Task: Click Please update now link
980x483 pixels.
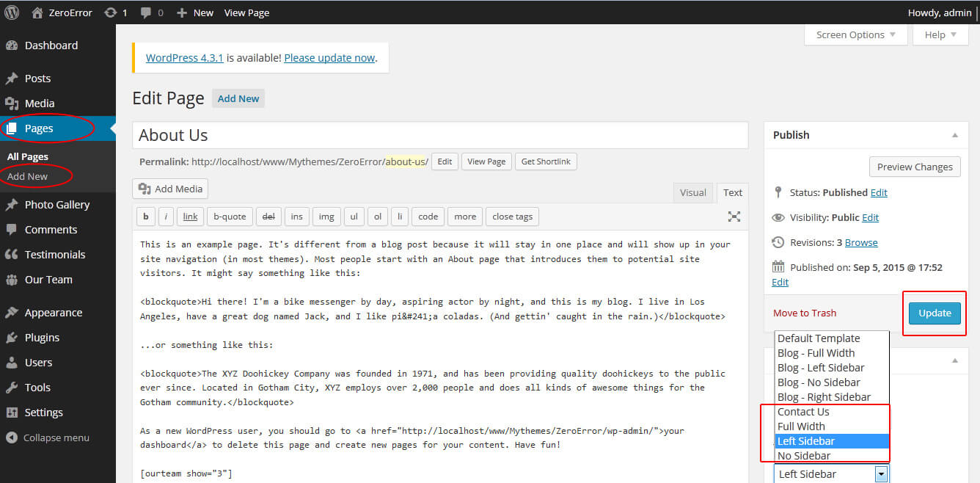Action: tap(329, 57)
